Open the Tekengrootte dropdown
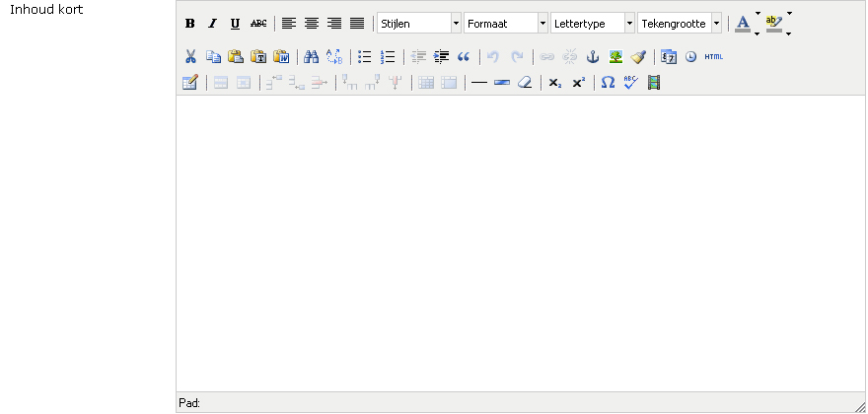 click(680, 24)
